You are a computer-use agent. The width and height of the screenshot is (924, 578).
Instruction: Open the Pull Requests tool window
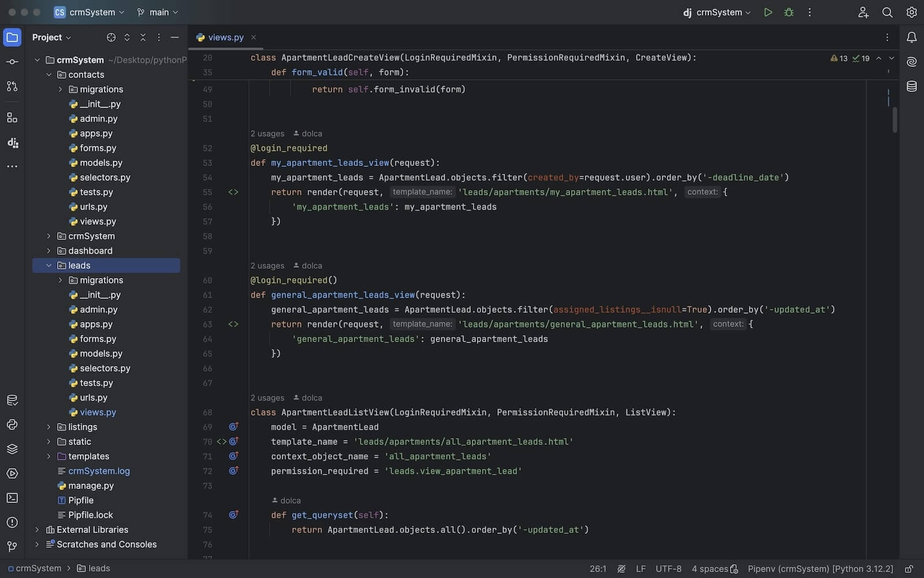(x=12, y=86)
